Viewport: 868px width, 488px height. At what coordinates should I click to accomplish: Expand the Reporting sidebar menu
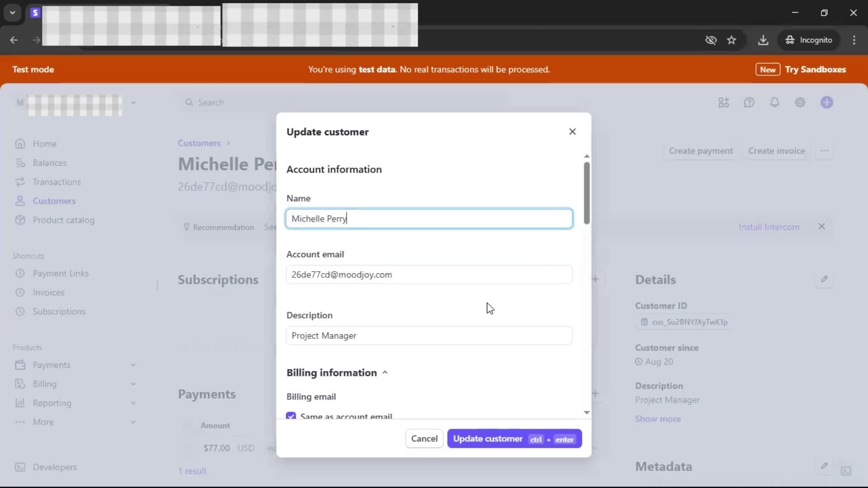coord(133,403)
